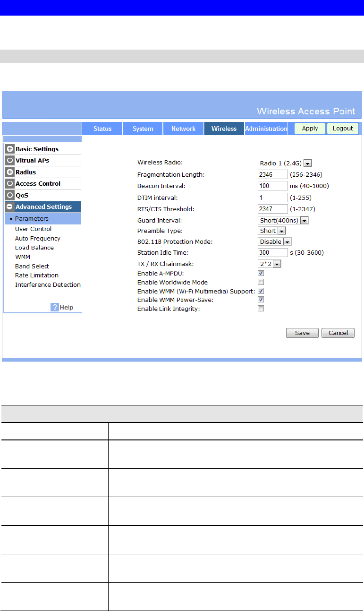Collapse Advanced Settings minus icon
This screenshot has height=611, width=364.
point(10,207)
